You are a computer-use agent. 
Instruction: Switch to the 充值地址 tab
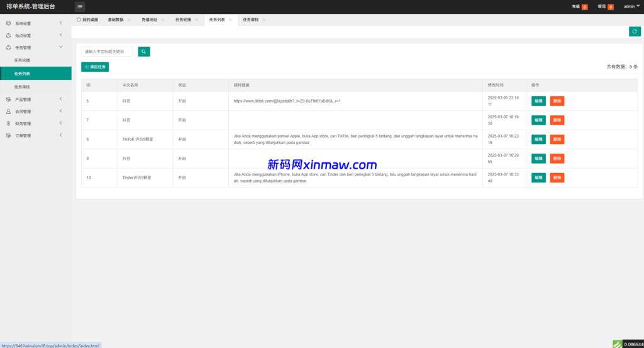pos(149,20)
